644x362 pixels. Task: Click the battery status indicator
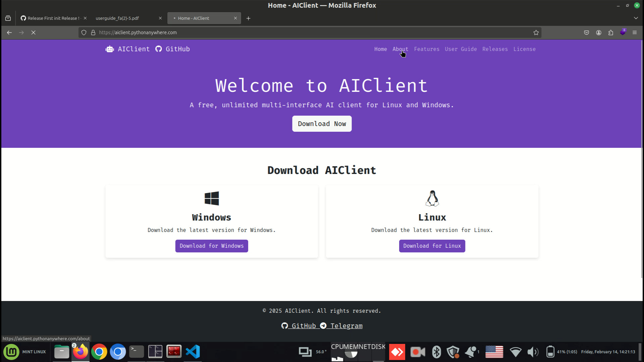click(x=561, y=352)
